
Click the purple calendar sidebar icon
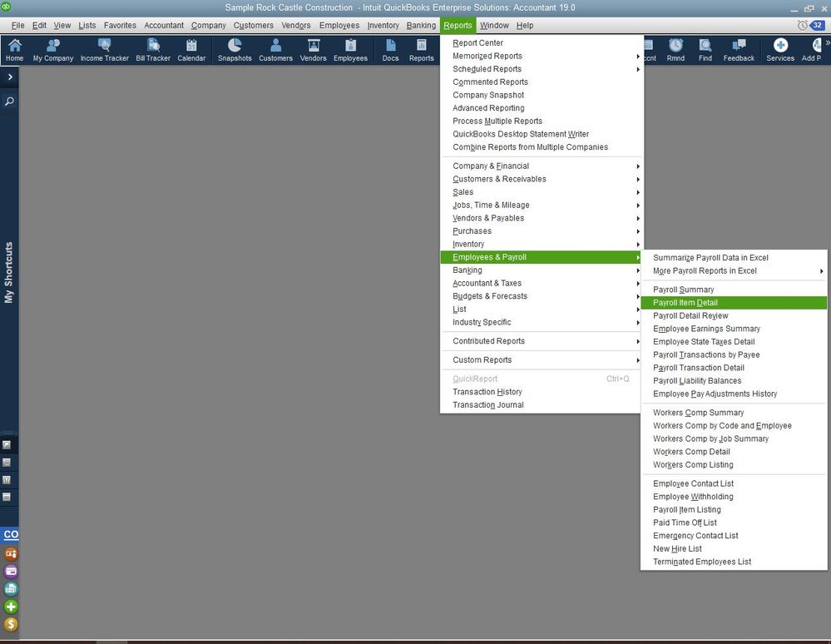(x=11, y=572)
